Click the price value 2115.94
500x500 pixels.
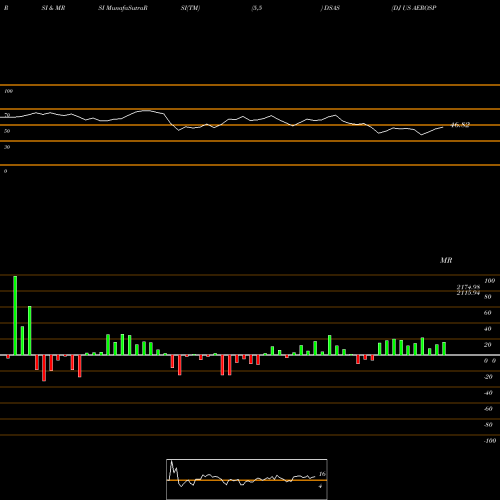coord(468,293)
